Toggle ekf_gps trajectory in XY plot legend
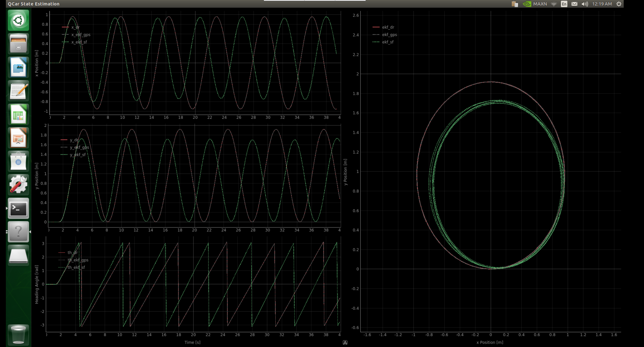Image resolution: width=644 pixels, height=347 pixels. 385,34
